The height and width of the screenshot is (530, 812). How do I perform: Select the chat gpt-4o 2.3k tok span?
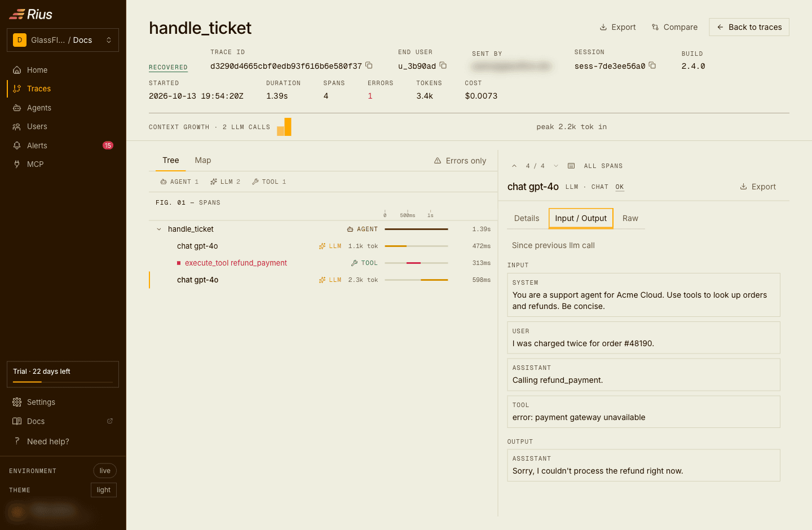[323, 280]
